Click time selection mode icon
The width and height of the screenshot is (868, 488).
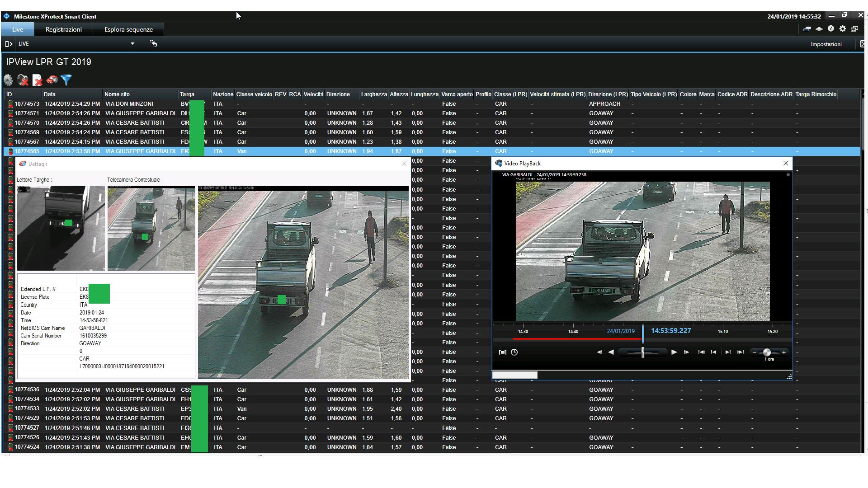[502, 352]
